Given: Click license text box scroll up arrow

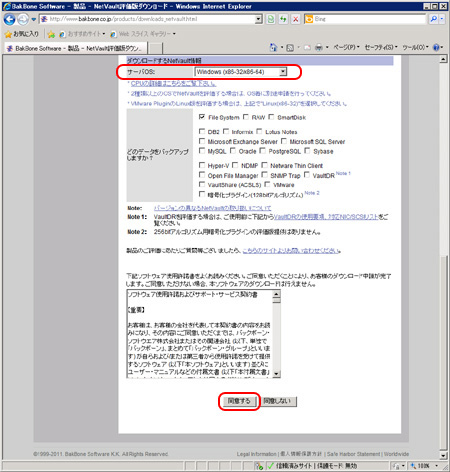Looking at the screenshot, I should 276,294.
